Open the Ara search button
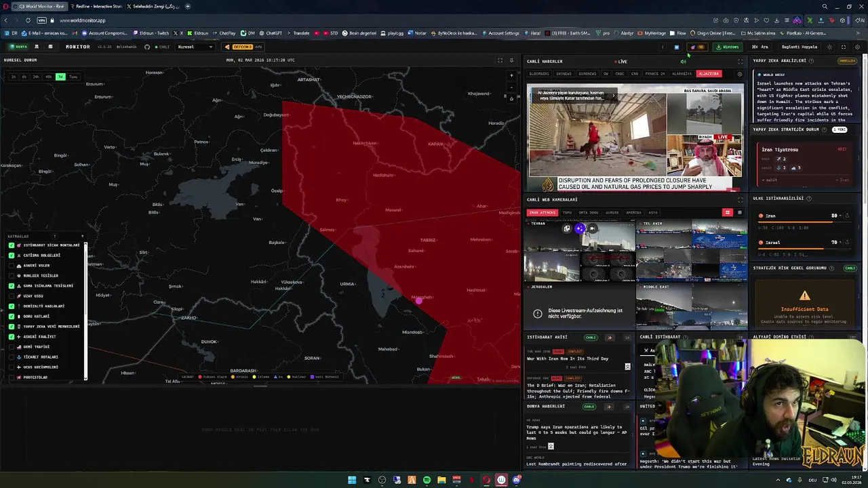Image resolution: width=868 pixels, height=488 pixels. [x=761, y=47]
